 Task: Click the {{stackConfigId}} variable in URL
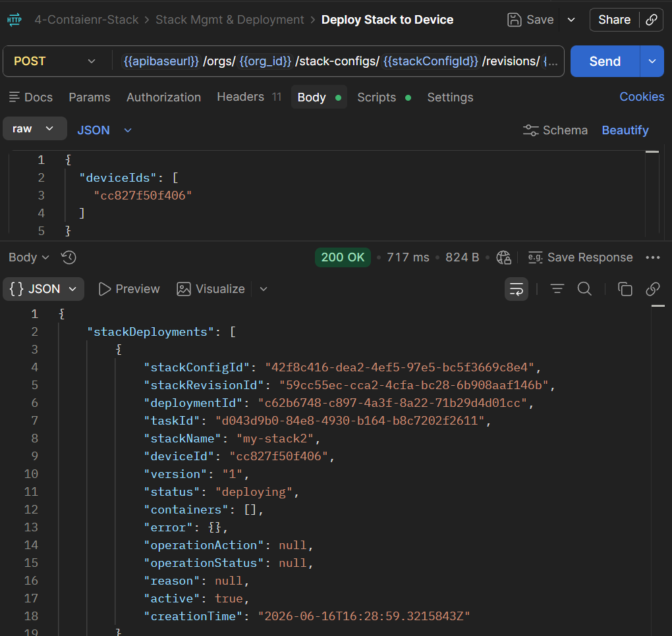(430, 61)
